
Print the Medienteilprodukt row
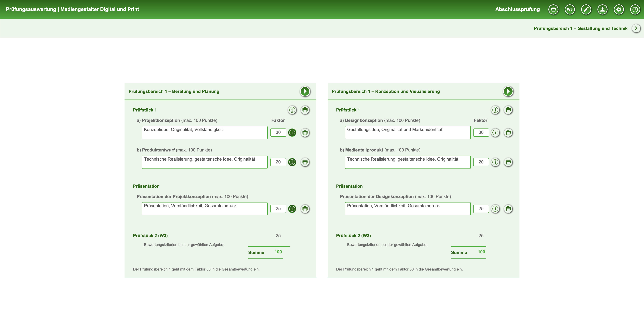pyautogui.click(x=508, y=162)
